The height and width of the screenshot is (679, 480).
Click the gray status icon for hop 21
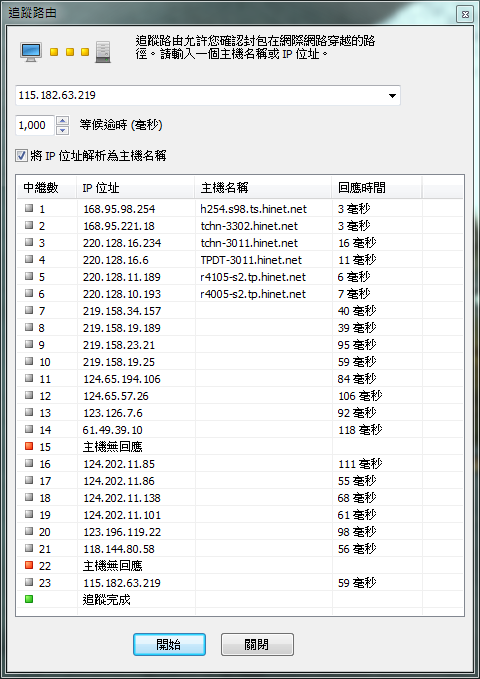29,548
